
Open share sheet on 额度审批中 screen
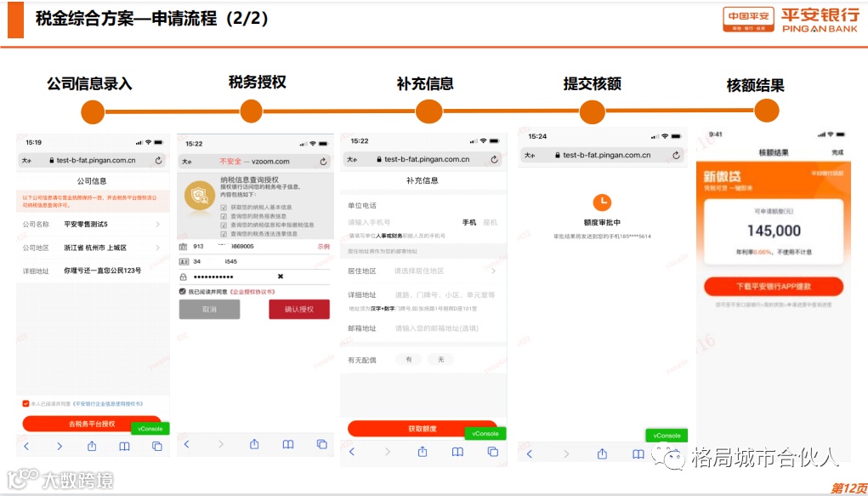click(x=602, y=453)
